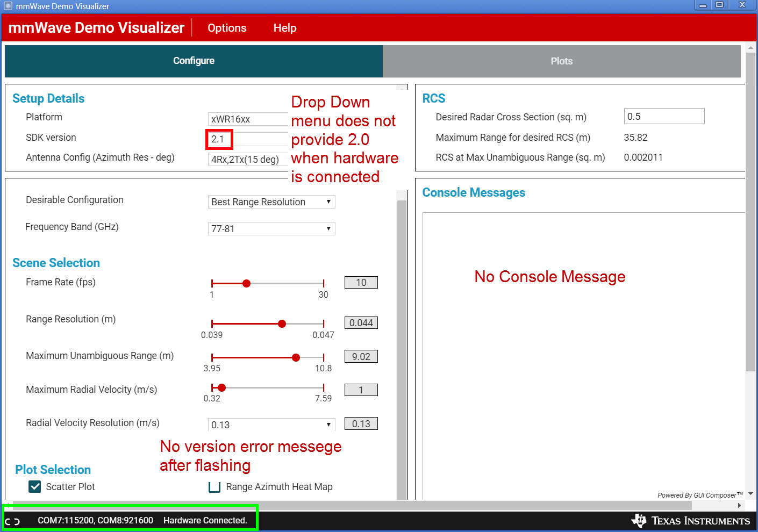Click the Maximum Range value 35.82
This screenshot has height=532, width=758.
click(x=635, y=138)
